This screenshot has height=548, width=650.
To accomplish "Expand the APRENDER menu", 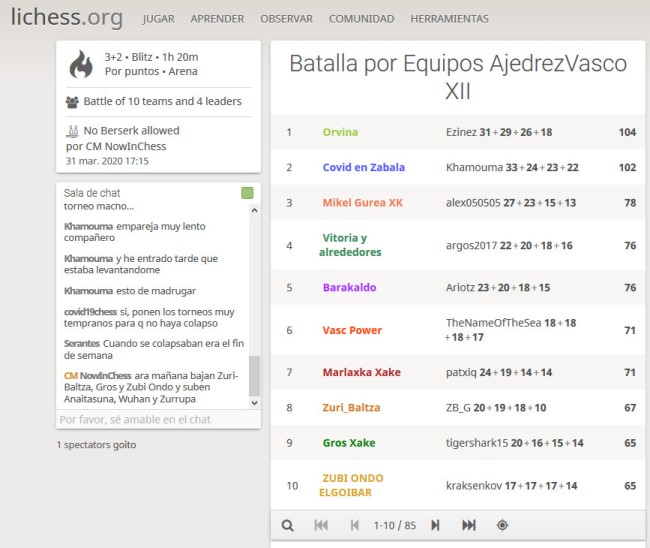I will [217, 19].
